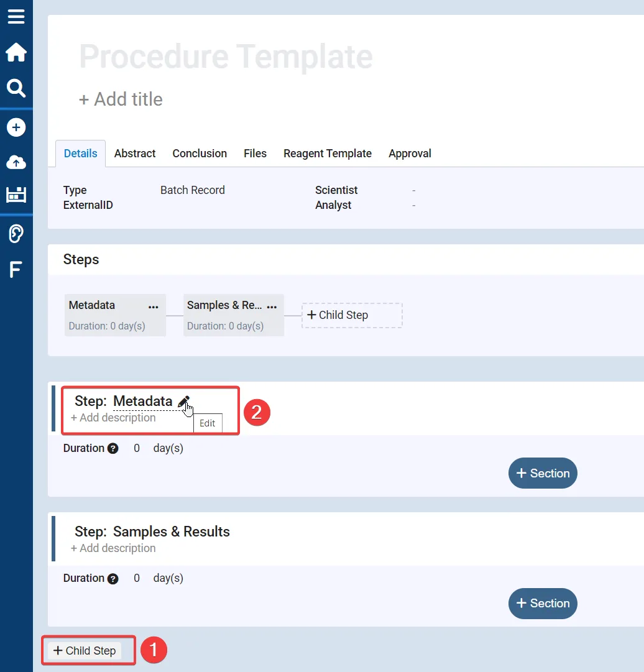Click the + Add title field
This screenshot has height=672, width=644.
(x=121, y=99)
